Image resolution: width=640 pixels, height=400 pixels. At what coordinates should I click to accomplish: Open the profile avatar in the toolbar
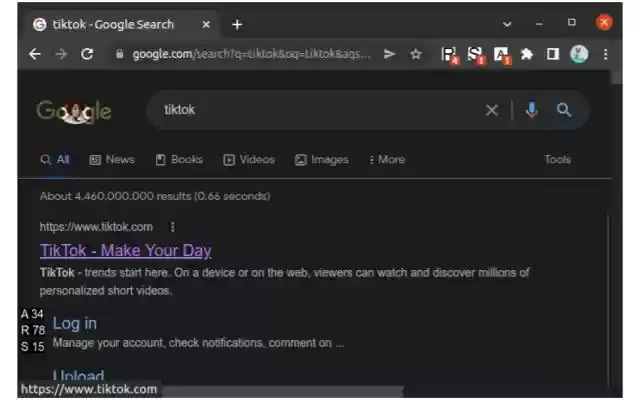coord(579,54)
